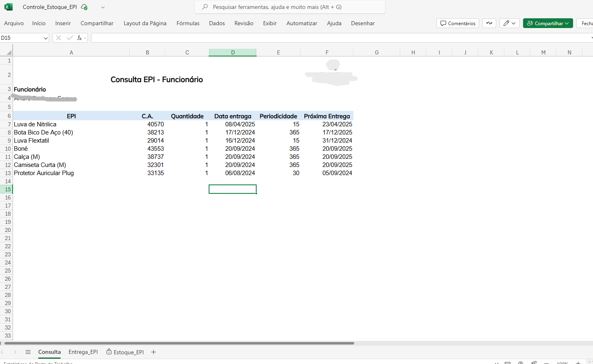593x364 pixels.
Task: Click the 'Quantidade' header cell
Action: point(187,116)
